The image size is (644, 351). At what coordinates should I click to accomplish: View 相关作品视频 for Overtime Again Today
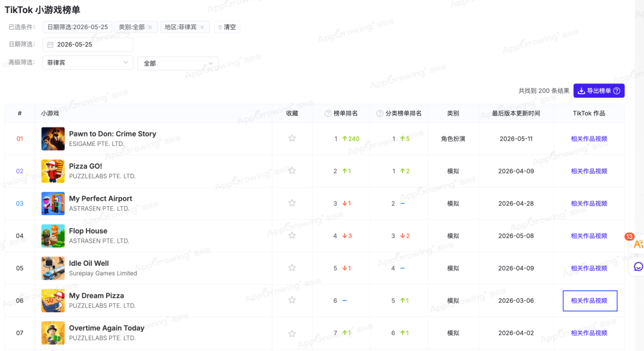click(589, 333)
